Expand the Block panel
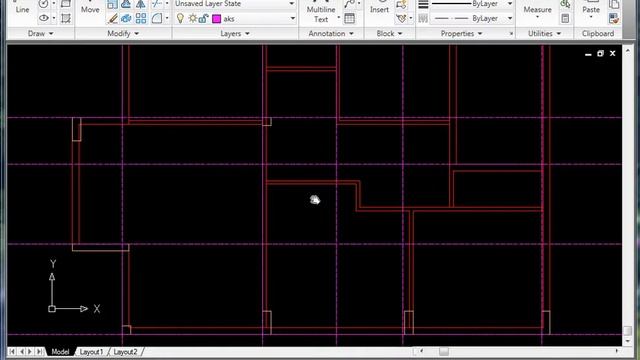Screen dimensions: 640x360 [389, 33]
